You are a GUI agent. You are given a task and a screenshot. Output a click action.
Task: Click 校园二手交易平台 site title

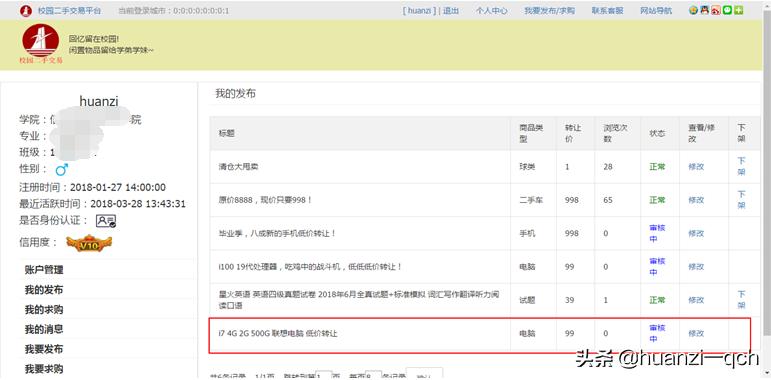(x=70, y=10)
